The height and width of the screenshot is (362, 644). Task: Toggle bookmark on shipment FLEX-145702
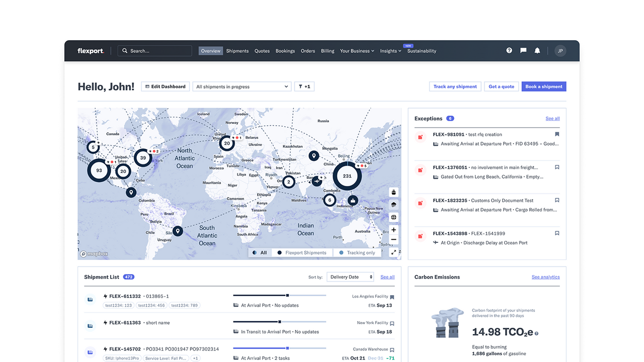click(x=392, y=350)
